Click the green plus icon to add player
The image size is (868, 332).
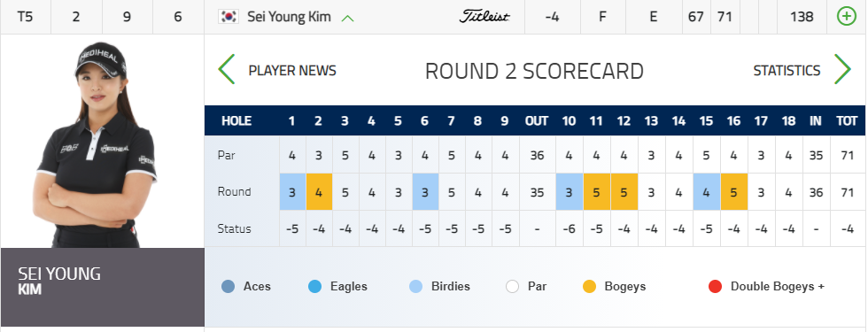pos(846,17)
